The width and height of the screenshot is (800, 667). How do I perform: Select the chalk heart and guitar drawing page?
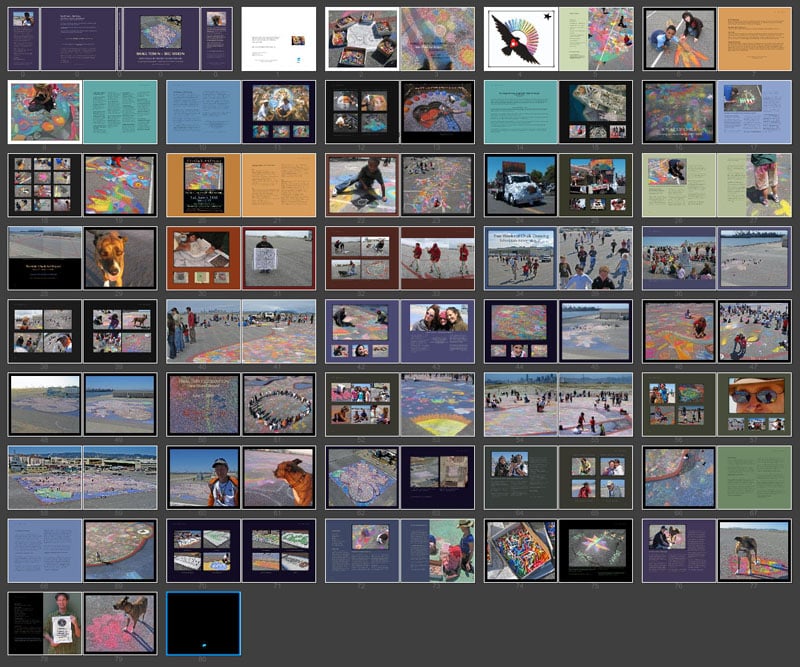[x=438, y=112]
